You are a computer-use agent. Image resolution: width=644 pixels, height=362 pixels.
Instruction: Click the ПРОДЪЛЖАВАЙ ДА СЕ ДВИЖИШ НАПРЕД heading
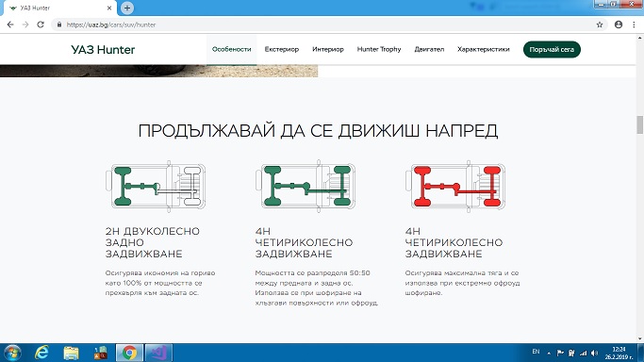318,131
